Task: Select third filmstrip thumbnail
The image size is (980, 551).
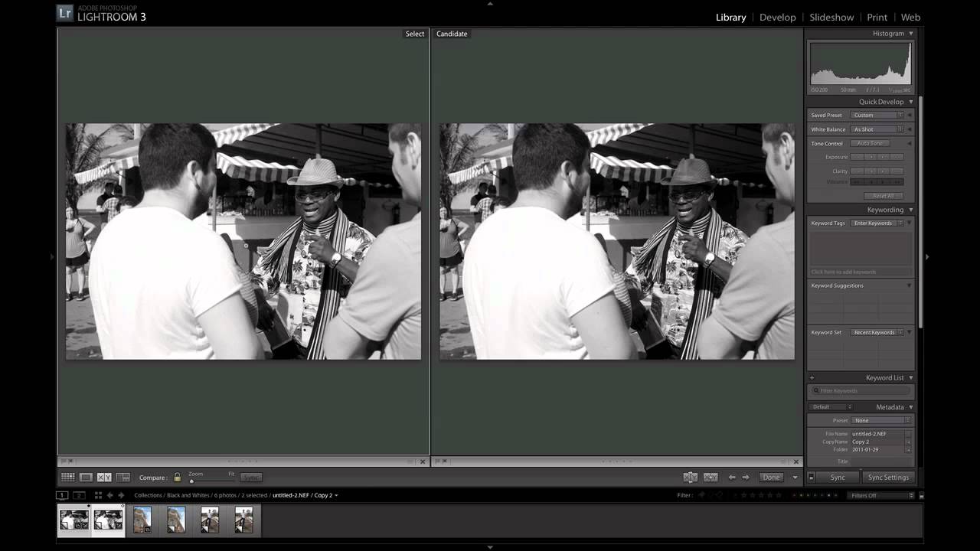Action: 142,520
